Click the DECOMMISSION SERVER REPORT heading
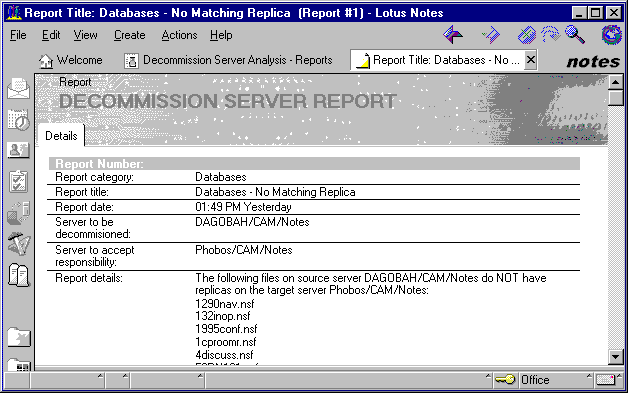This screenshot has height=393, width=628. coord(228,101)
